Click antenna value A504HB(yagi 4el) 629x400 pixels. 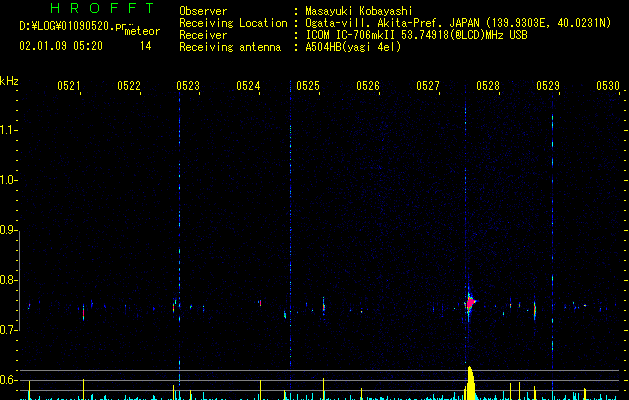353,47
